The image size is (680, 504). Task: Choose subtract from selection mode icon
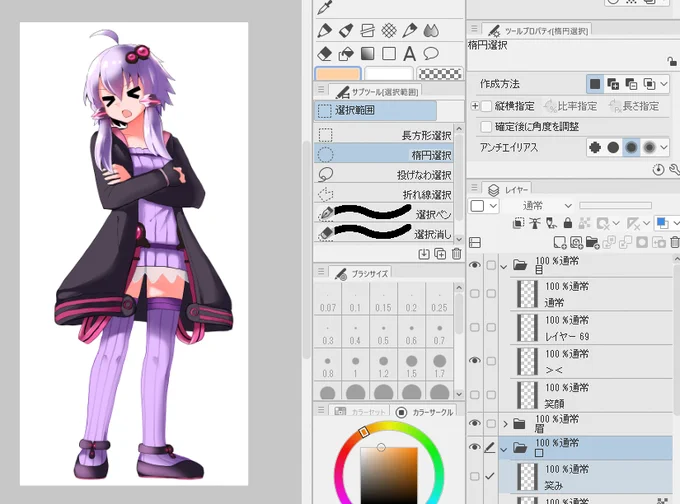[x=631, y=84]
